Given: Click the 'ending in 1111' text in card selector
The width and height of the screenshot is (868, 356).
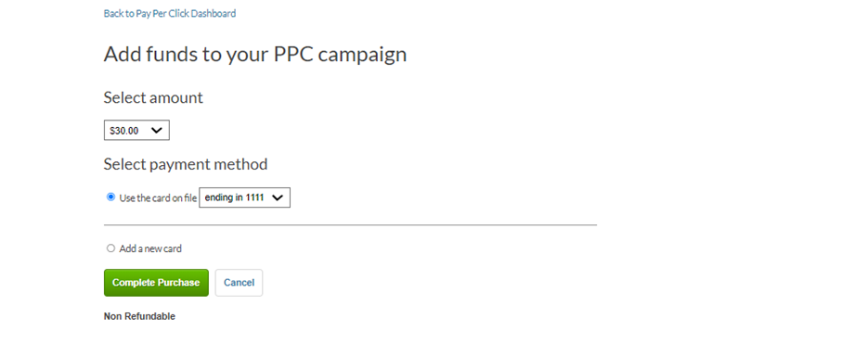Looking at the screenshot, I should 234,197.
